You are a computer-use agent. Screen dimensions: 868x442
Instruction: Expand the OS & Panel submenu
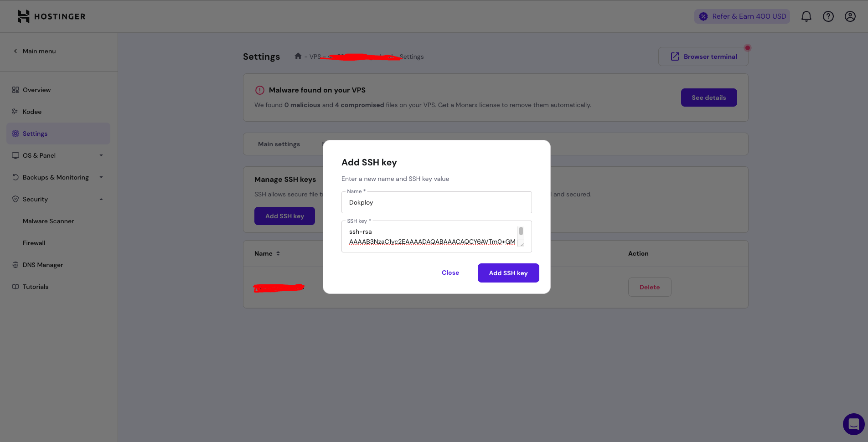click(x=101, y=155)
